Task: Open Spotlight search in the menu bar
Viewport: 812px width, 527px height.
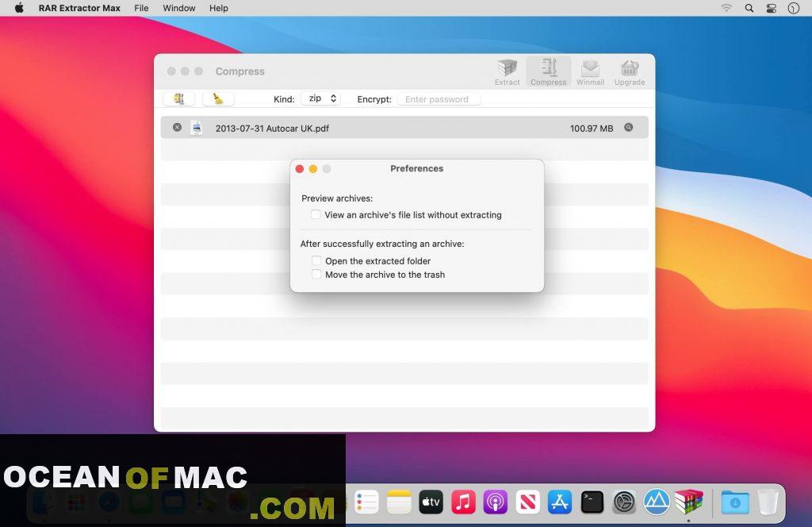Action: coord(749,8)
